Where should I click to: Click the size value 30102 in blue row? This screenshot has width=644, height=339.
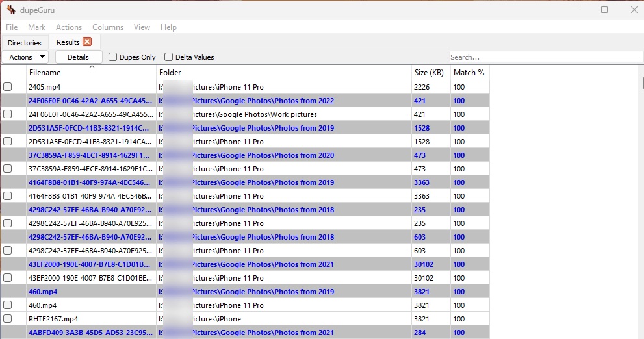tap(424, 264)
